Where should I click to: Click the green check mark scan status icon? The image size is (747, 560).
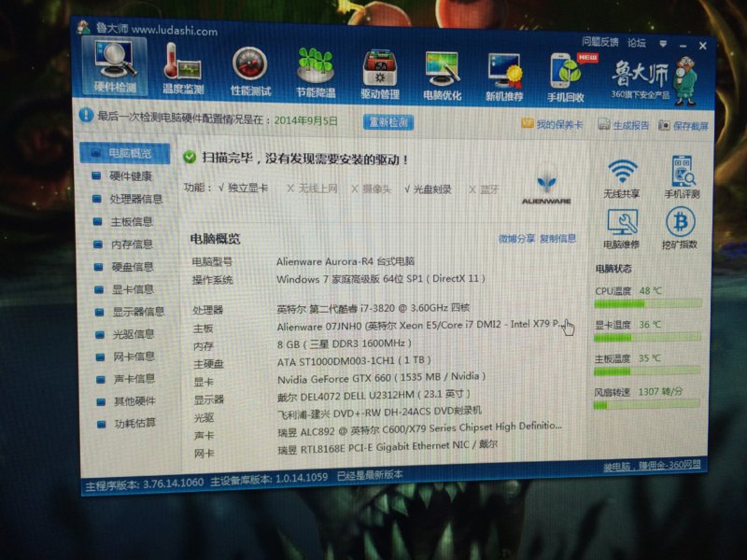(x=190, y=157)
